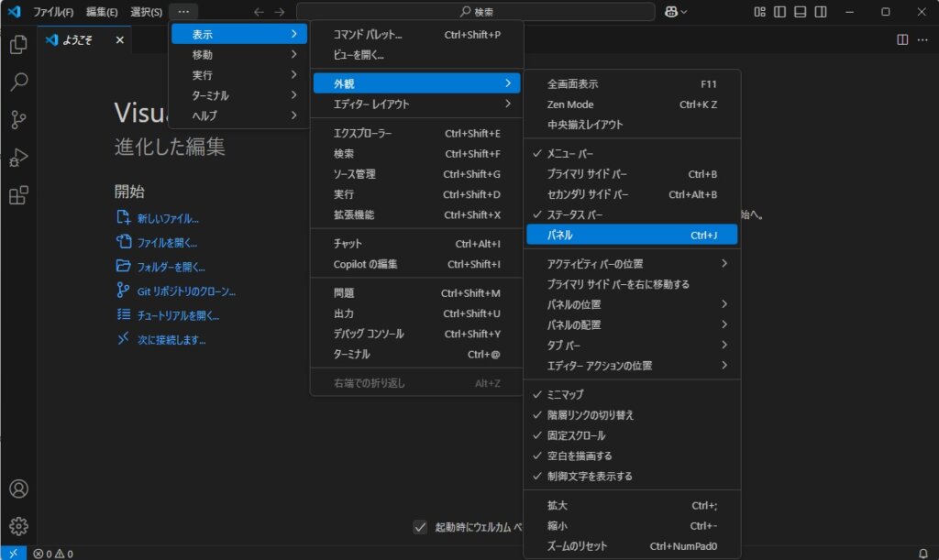Close the ようこそ tab

120,39
